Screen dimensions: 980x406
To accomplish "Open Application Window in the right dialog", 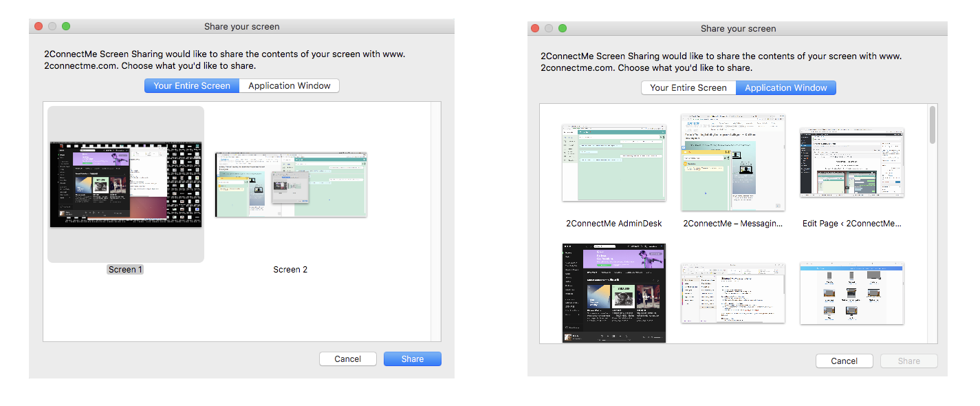I will point(785,87).
